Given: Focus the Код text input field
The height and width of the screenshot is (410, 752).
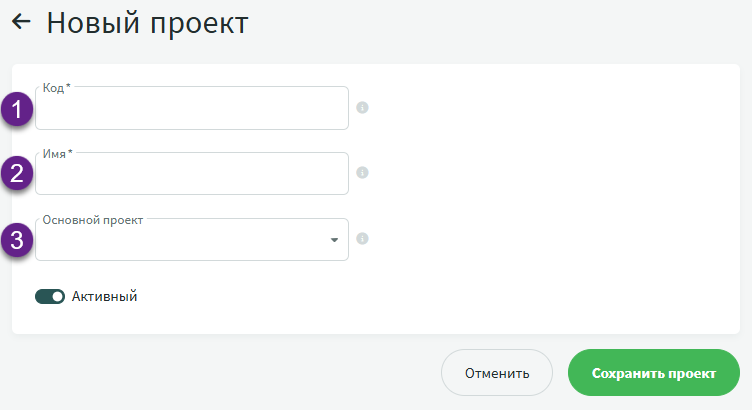Looking at the screenshot, I should (x=192, y=110).
